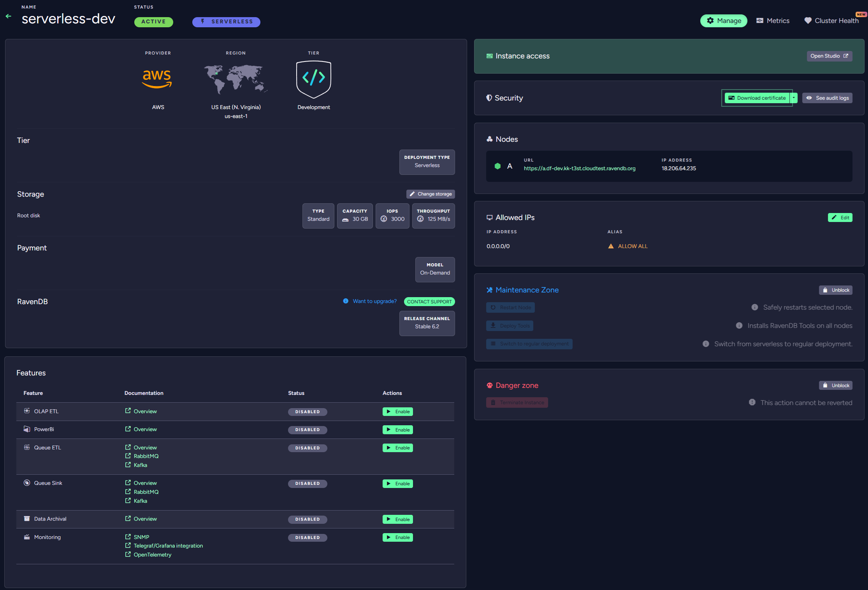This screenshot has height=590, width=868.
Task: Open Queue ETL RabbitMQ documentation link
Action: pos(142,456)
